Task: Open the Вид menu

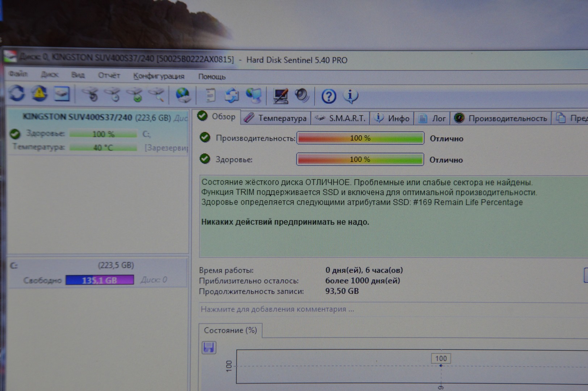Action: click(78, 75)
